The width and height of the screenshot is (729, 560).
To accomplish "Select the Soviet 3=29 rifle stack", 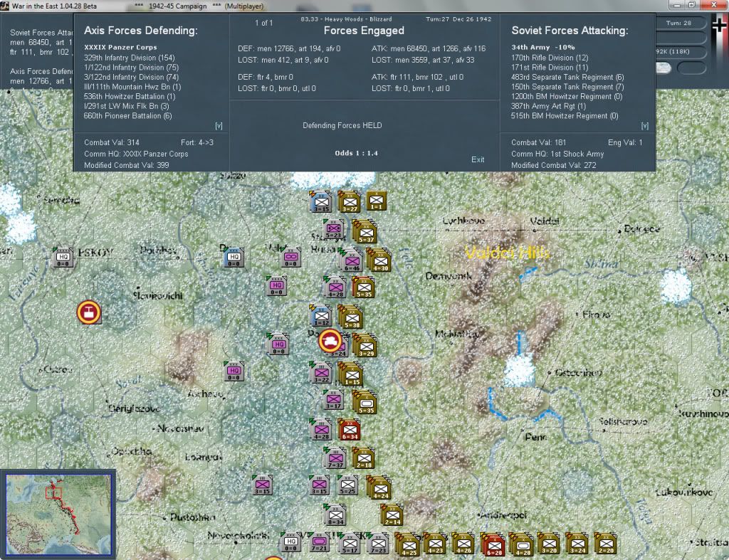I will coord(365,346).
